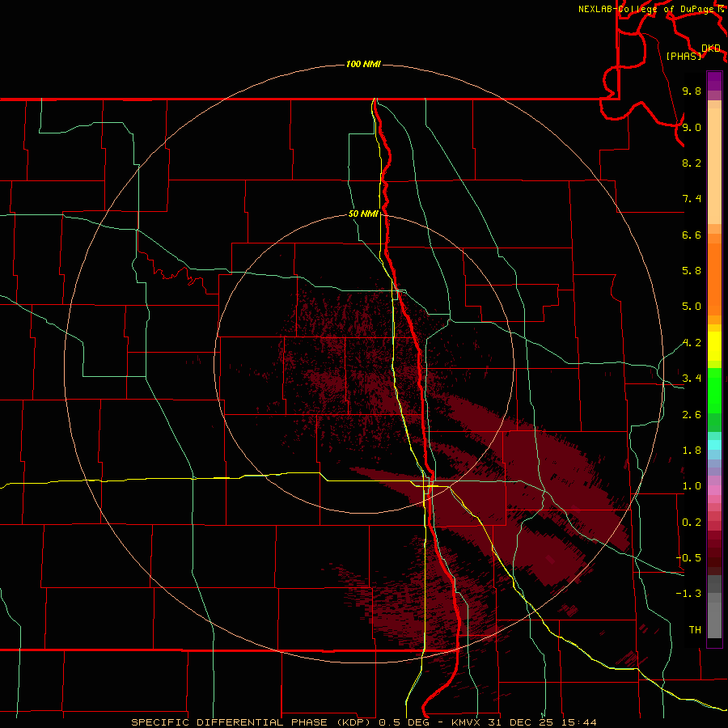Viewport: 728px width, 728px height.
Task: Click the cyan segment of the color bar
Action: coord(714,445)
